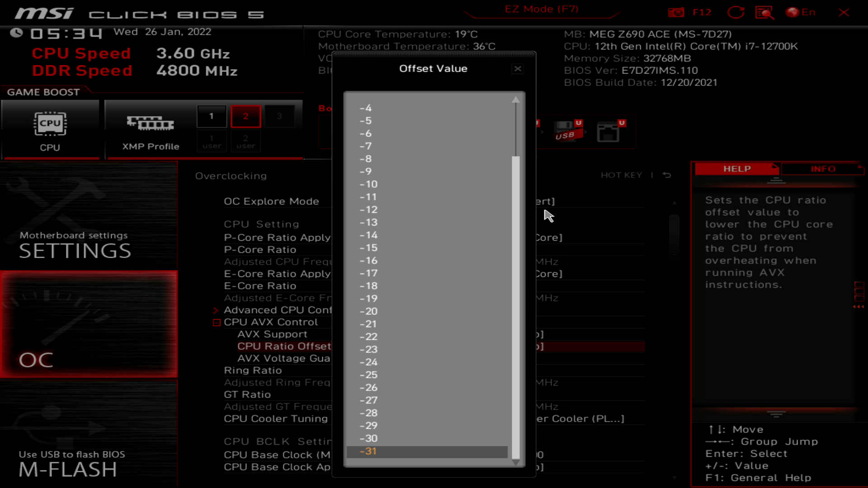Choose offset value -23
Viewport: 868px width, 488px height.
point(427,349)
